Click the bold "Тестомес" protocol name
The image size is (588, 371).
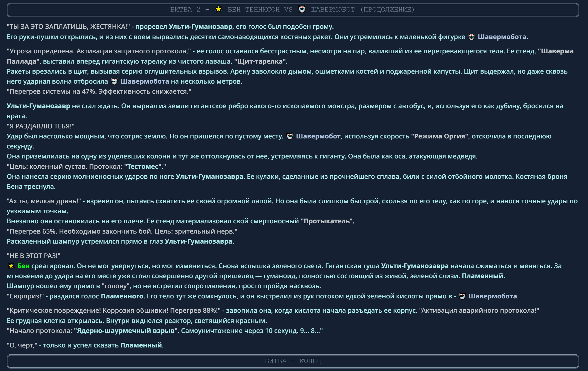[143, 166]
